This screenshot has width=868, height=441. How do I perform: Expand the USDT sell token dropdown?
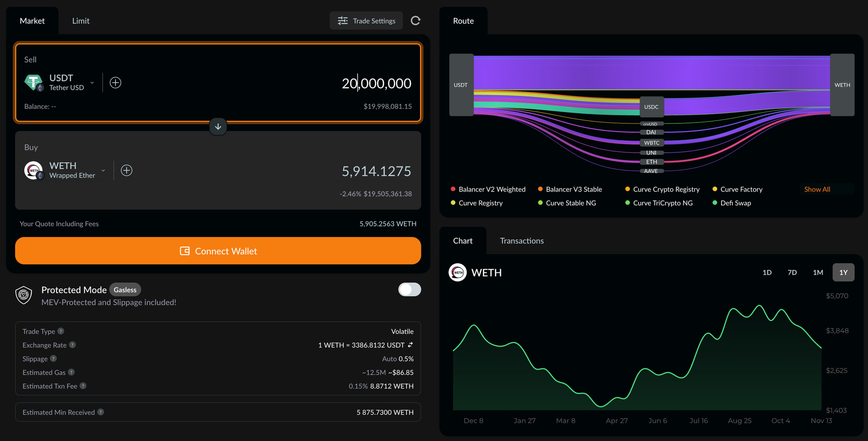tap(92, 83)
